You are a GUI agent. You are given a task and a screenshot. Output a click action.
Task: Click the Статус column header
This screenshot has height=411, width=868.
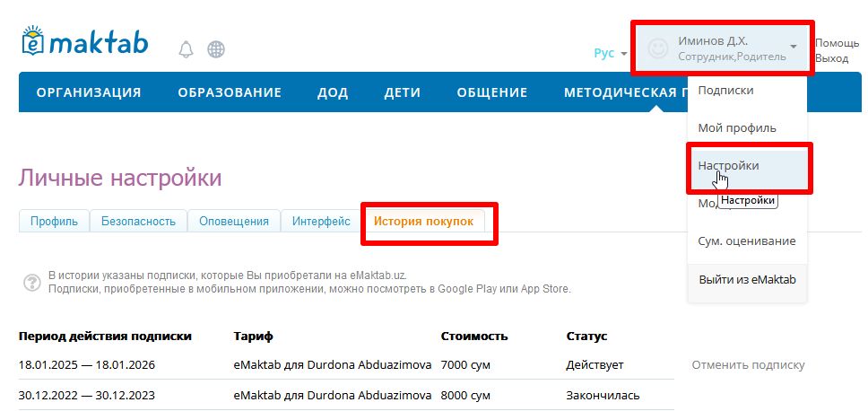pyautogui.click(x=586, y=337)
